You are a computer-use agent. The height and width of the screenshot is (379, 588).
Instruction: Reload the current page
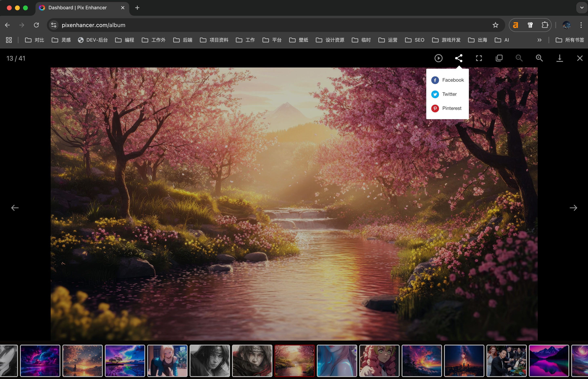pos(36,25)
